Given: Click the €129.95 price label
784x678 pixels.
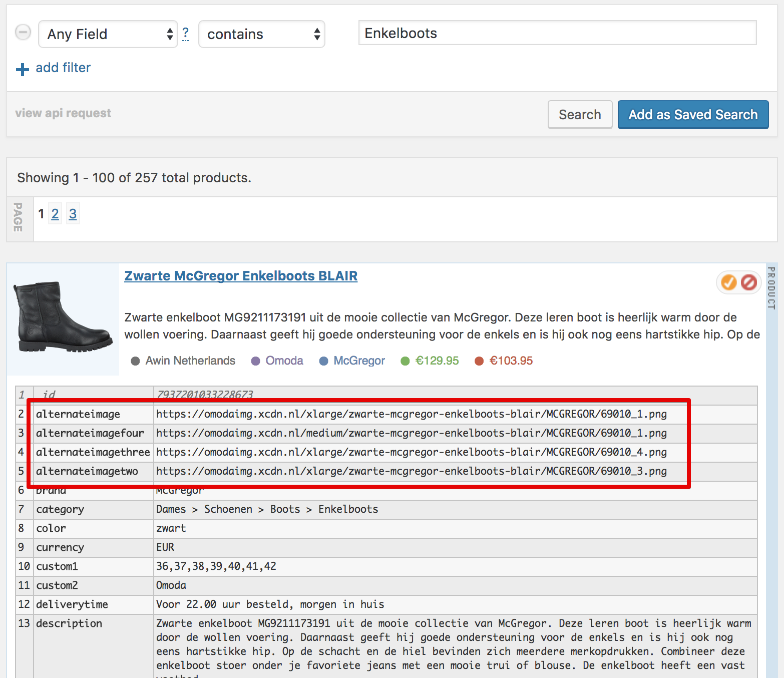Looking at the screenshot, I should 437,361.
